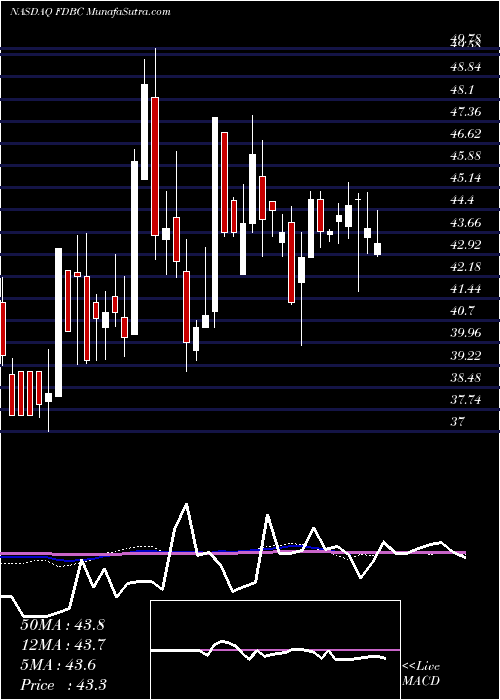Click the 5MA : 43.6 readout

click(x=58, y=664)
